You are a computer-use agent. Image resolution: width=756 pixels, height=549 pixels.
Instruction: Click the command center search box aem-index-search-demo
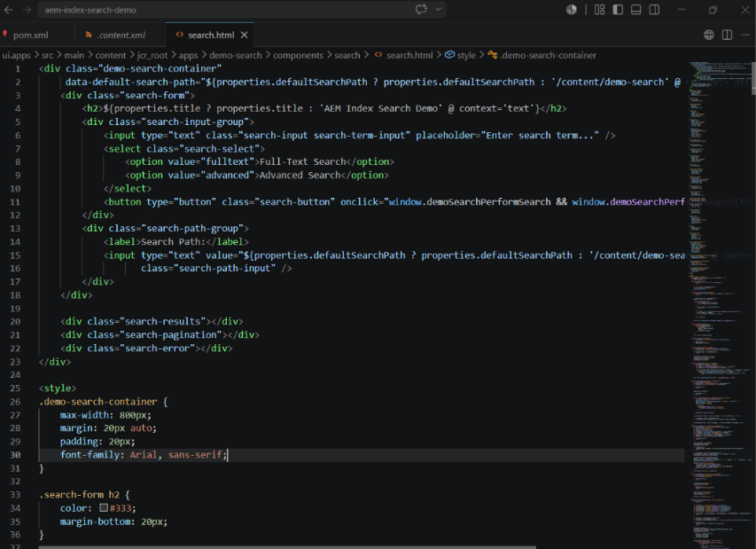click(x=242, y=10)
